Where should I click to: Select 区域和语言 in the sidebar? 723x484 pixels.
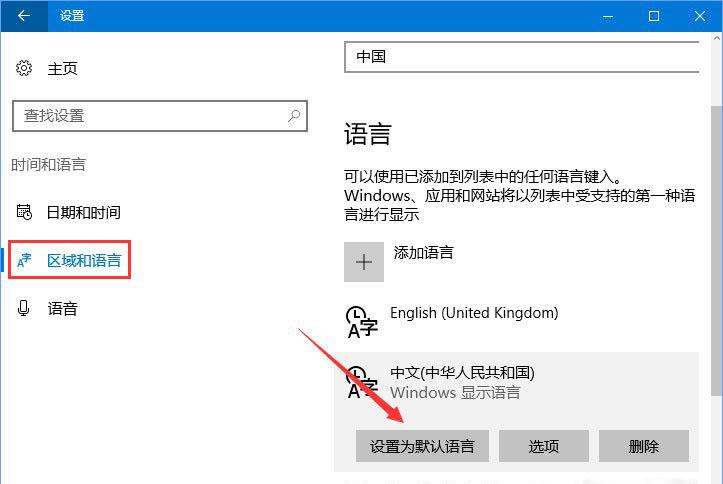69,260
